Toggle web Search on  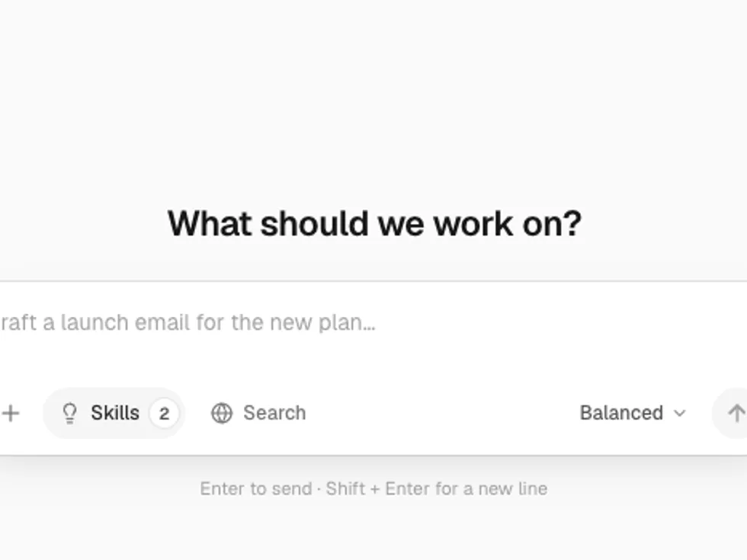click(258, 413)
